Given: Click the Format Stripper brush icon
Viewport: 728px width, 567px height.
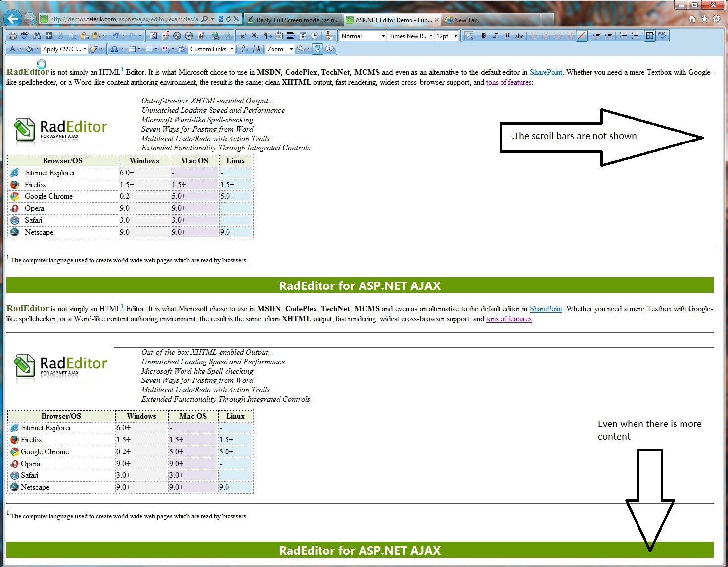Looking at the screenshot, I should (x=329, y=36).
